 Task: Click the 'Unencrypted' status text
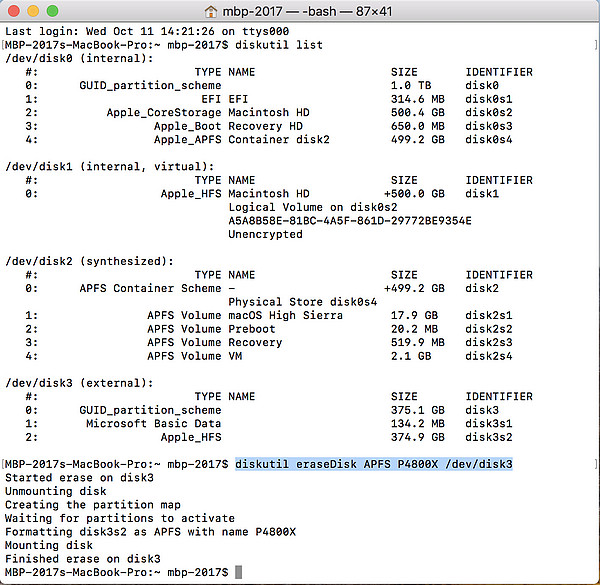pyautogui.click(x=265, y=234)
